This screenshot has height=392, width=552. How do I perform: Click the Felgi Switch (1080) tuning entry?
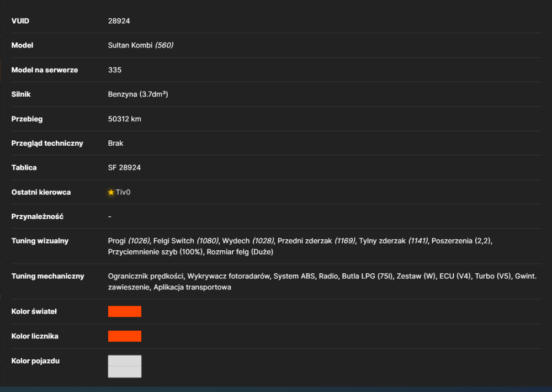coord(186,241)
